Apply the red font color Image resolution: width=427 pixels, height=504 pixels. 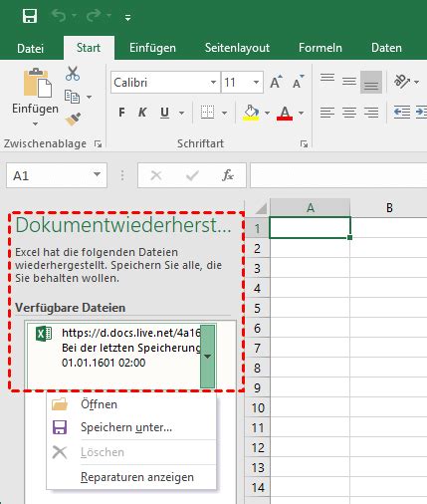pyautogui.click(x=285, y=113)
